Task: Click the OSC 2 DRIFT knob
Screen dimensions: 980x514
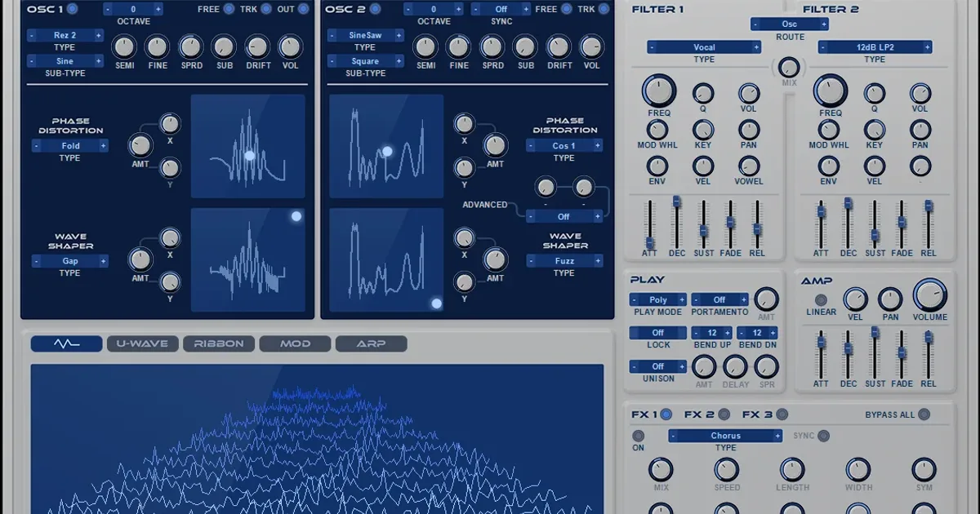Action: pos(559,47)
